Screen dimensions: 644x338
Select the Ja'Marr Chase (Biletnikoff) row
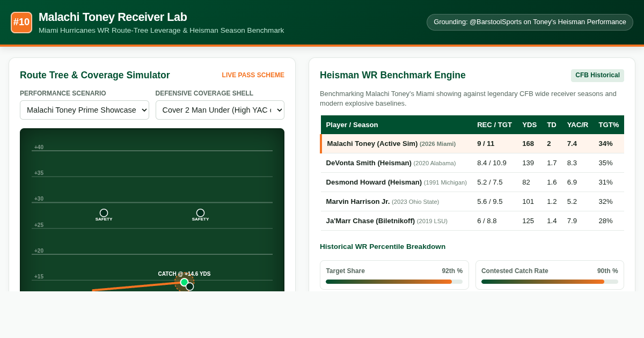point(472,221)
